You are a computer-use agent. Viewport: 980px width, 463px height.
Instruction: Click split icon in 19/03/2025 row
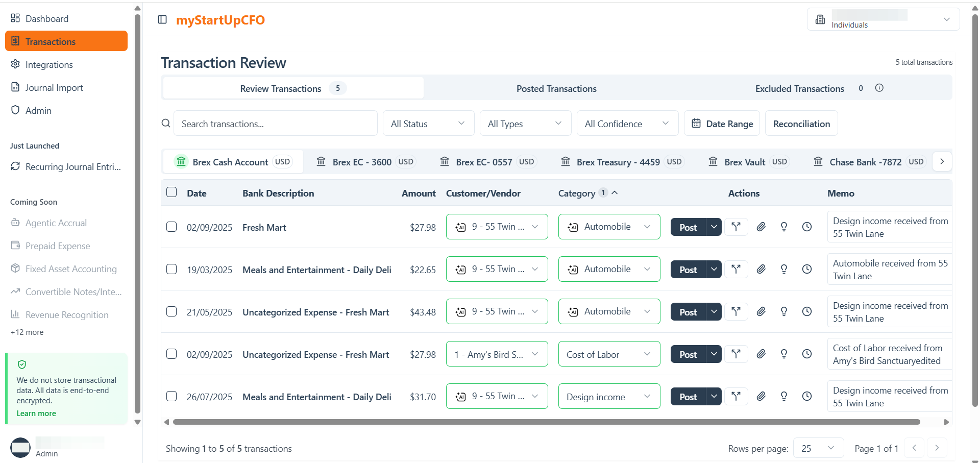tap(736, 269)
